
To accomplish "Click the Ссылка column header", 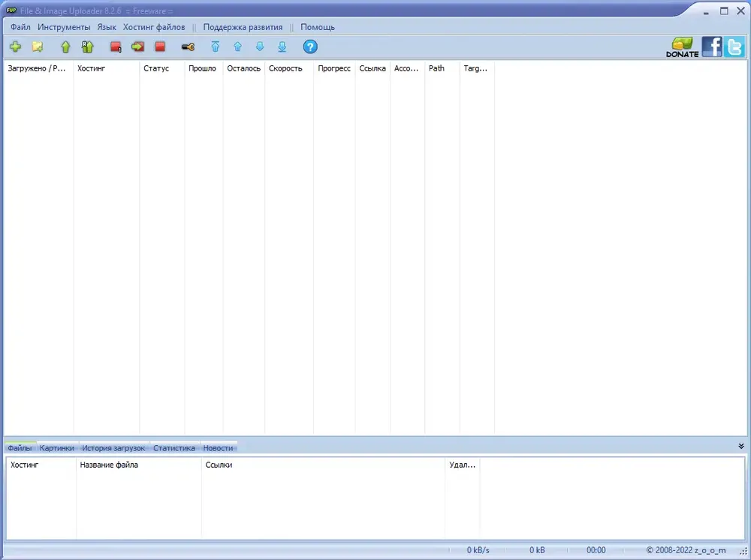I will pos(372,68).
